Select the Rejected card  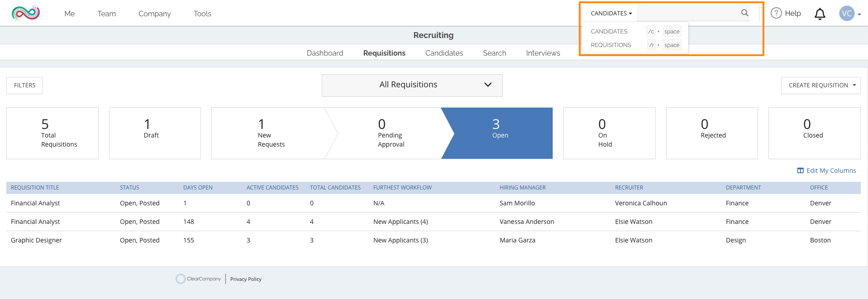click(x=712, y=133)
